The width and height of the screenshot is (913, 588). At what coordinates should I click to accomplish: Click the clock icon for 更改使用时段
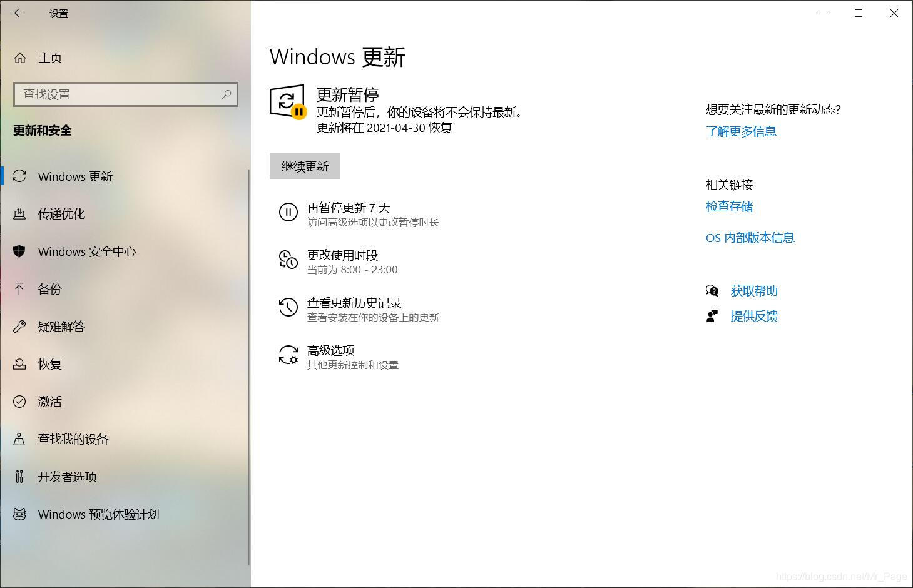[x=288, y=260]
